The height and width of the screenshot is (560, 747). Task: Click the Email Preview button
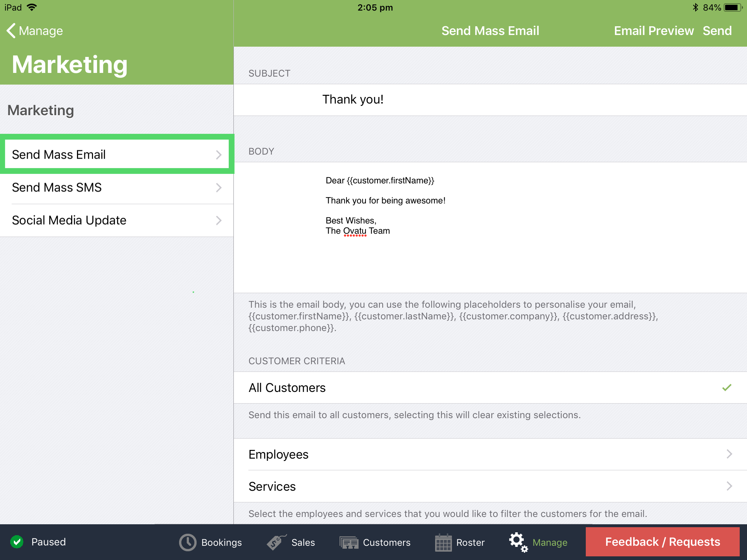(654, 31)
